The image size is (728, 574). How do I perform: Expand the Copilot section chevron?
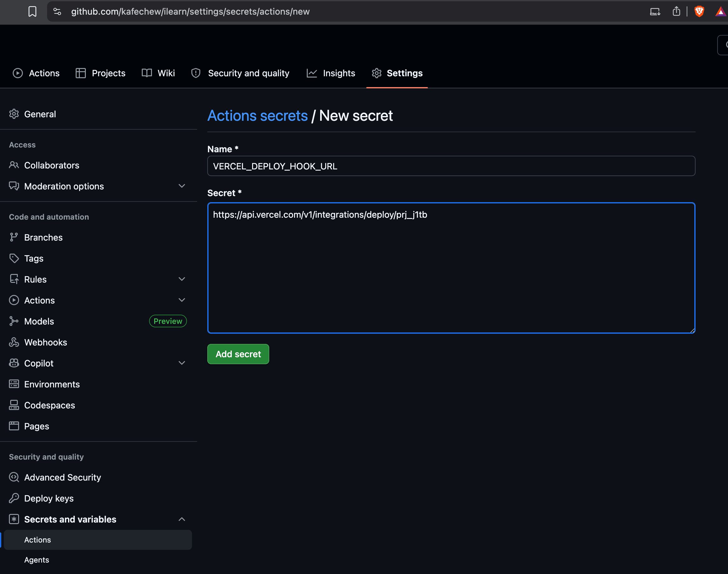182,363
